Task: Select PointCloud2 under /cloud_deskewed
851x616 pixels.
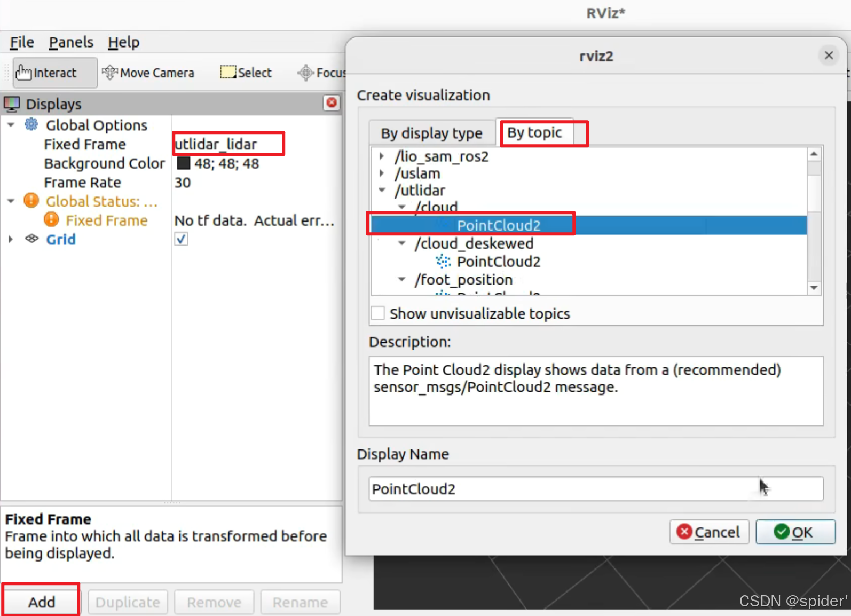Action: click(498, 262)
